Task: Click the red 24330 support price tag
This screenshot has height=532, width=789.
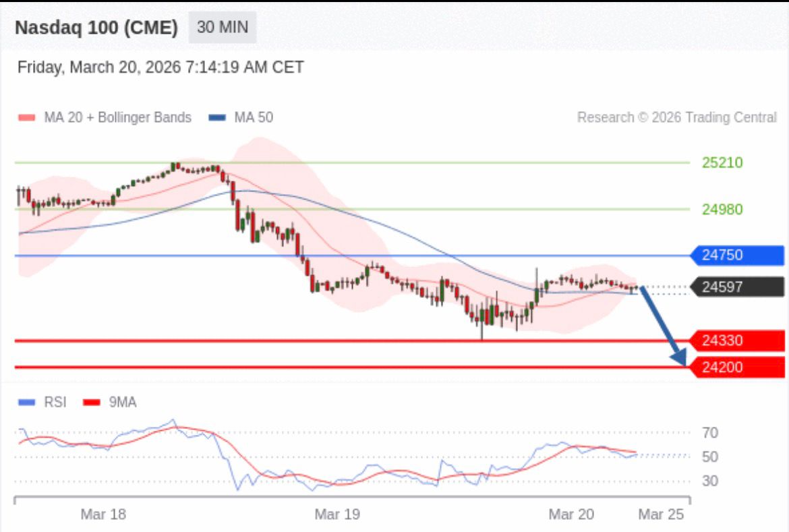Action: [x=738, y=341]
